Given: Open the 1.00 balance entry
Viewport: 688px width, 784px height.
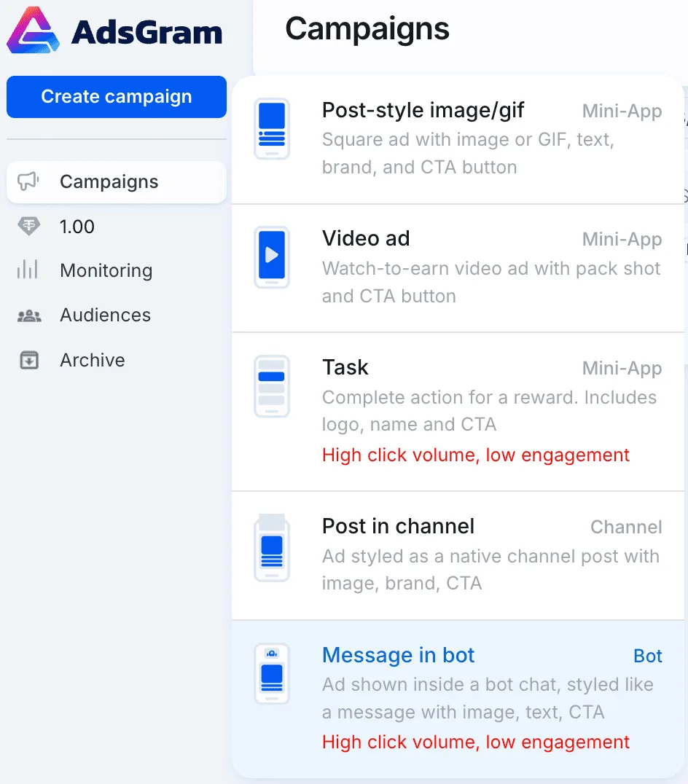Looking at the screenshot, I should tap(77, 227).
